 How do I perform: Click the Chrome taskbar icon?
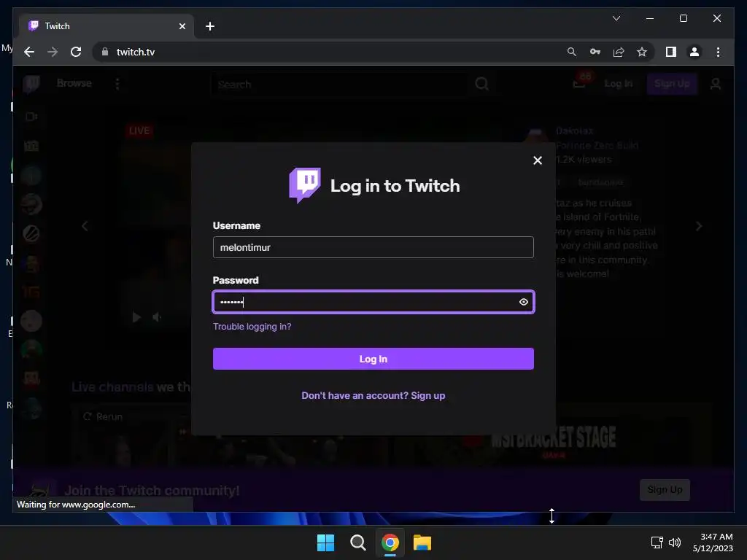click(x=390, y=542)
